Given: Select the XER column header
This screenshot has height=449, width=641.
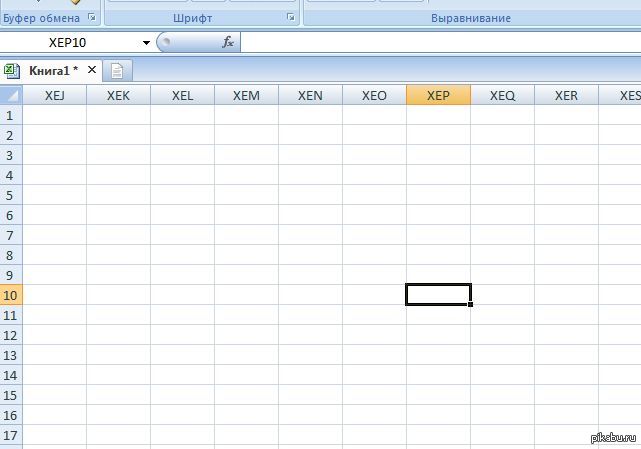Looking at the screenshot, I should point(566,95).
